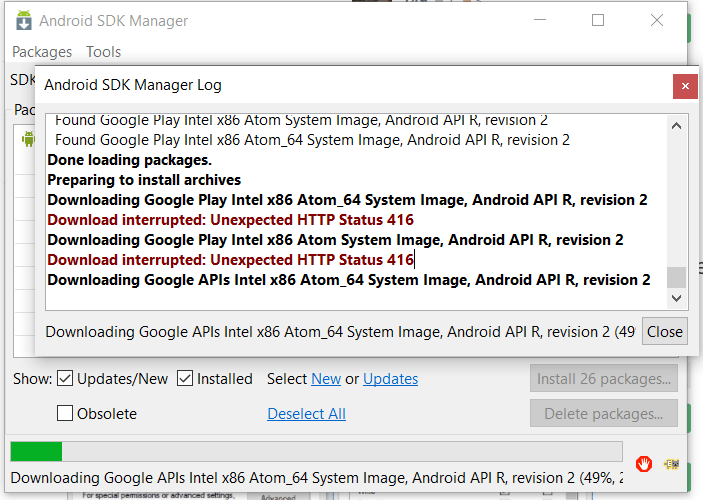The height and width of the screenshot is (500, 703).
Task: Enable the Obsolete checkbox
Action: 65,413
